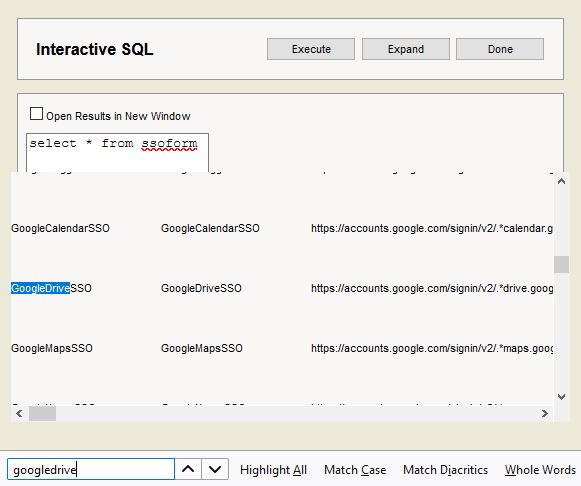The height and width of the screenshot is (486, 581).
Task: Go to previous find match
Action: pyautogui.click(x=188, y=469)
